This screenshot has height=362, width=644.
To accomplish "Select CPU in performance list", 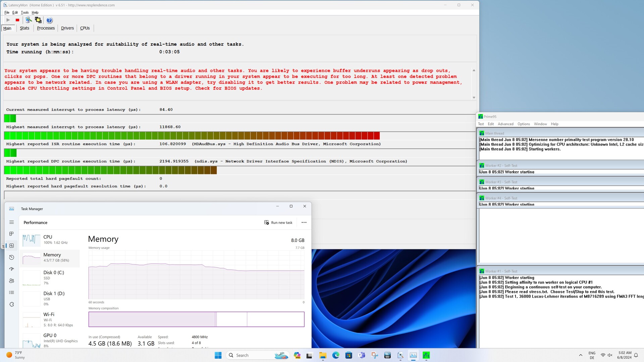I will 50,239.
